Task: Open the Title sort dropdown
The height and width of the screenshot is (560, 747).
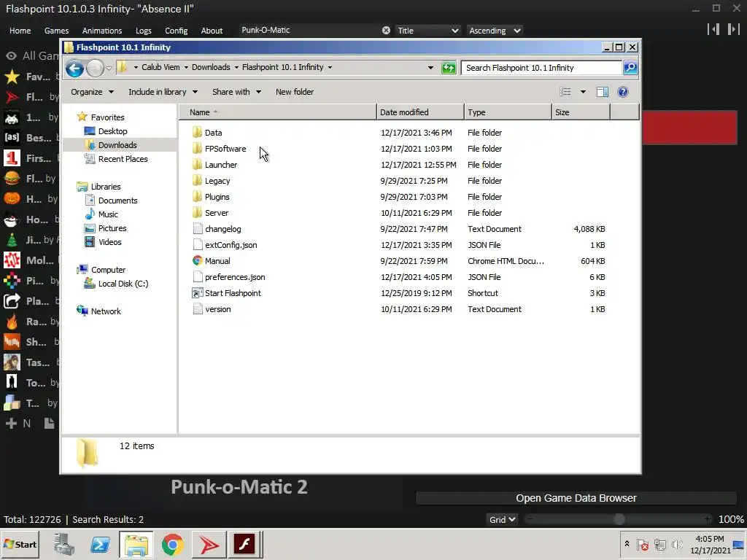Action: coord(427,31)
